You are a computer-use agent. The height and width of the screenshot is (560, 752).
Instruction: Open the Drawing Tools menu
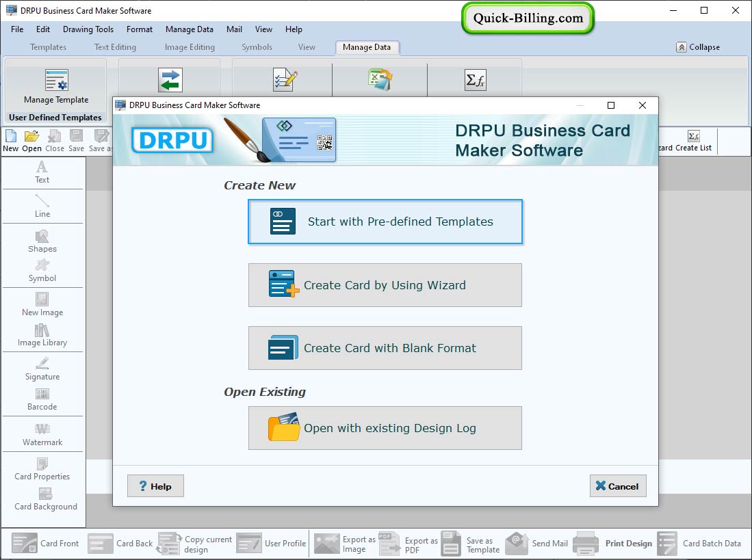88,29
